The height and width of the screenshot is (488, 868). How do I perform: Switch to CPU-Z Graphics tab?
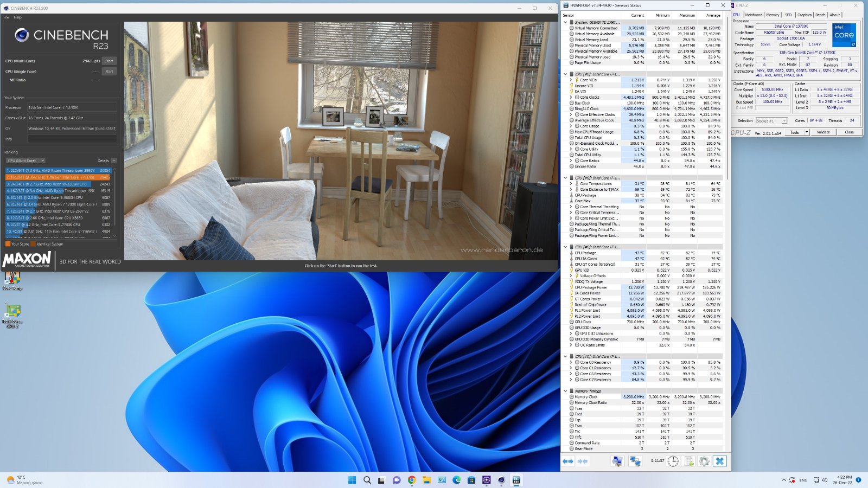[805, 15]
